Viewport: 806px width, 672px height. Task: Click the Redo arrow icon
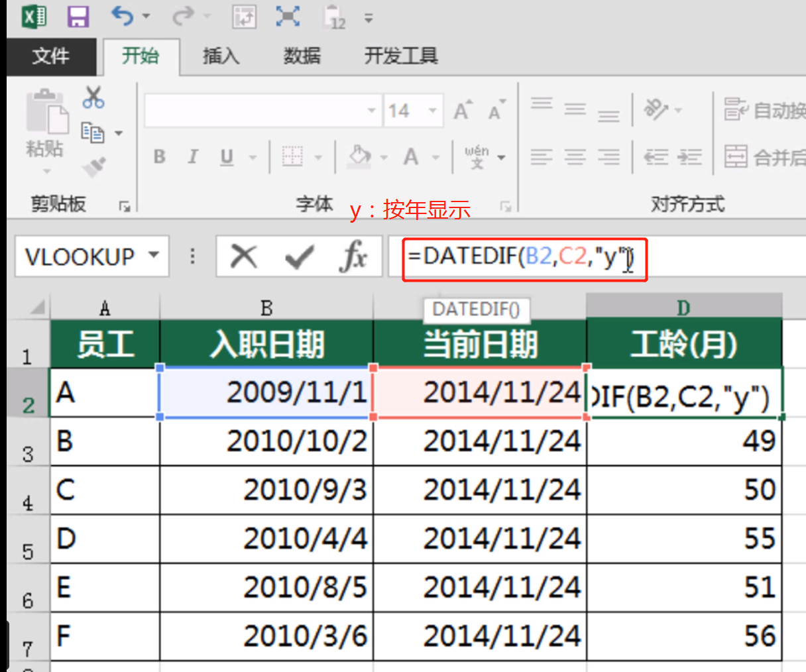tap(182, 16)
